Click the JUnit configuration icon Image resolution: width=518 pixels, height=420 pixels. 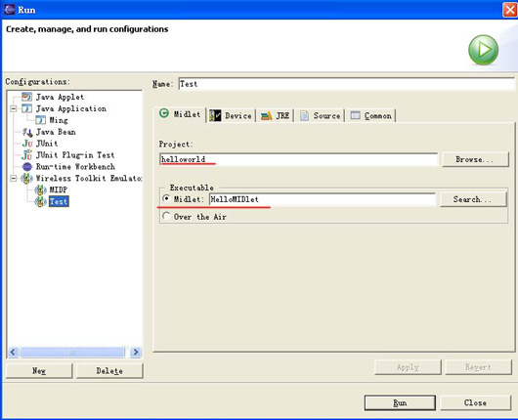27,144
